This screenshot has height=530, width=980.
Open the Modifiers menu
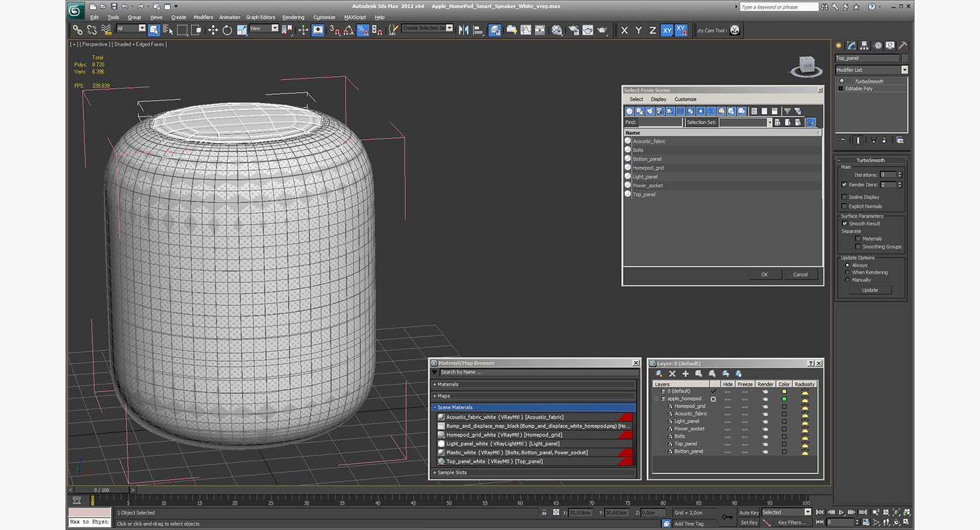coord(203,17)
